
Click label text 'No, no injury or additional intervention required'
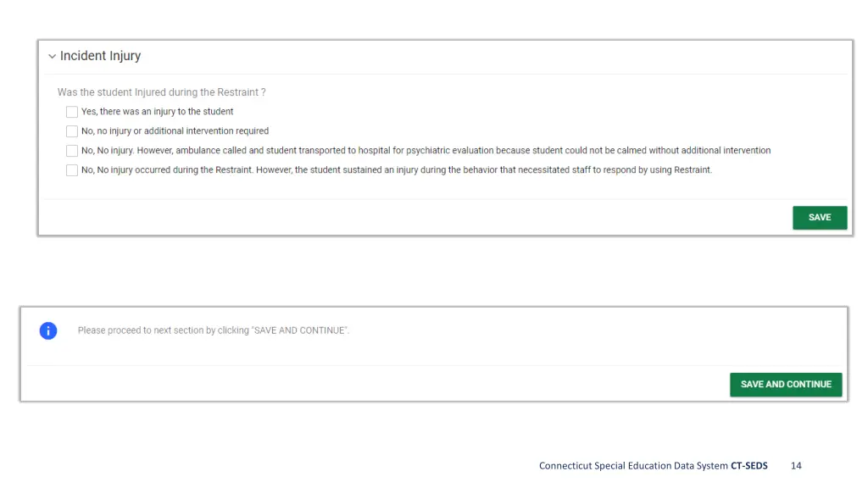click(175, 130)
